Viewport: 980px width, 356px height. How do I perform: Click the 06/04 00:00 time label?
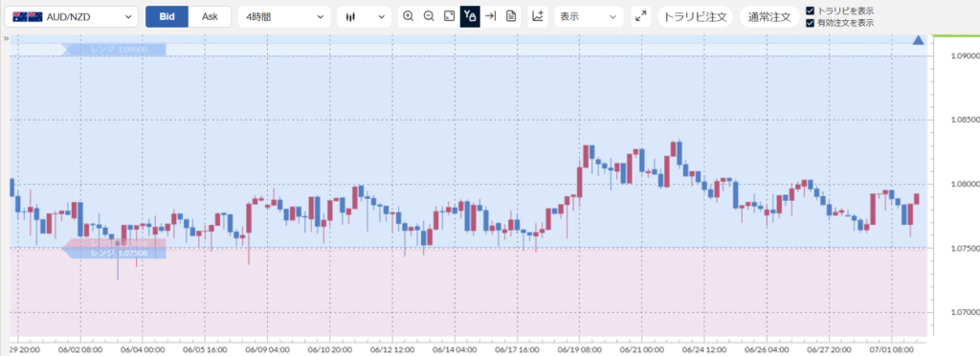point(143,349)
